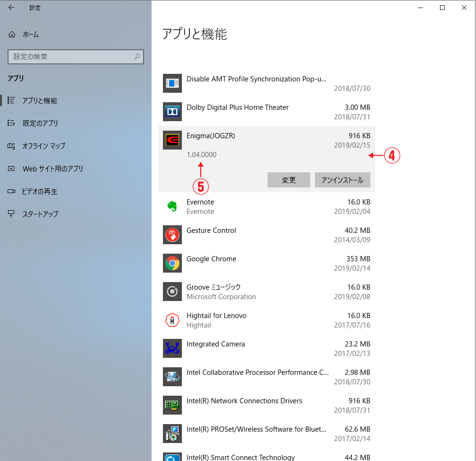Select the Integrated Camera app name
The image size is (476, 461).
click(x=216, y=344)
